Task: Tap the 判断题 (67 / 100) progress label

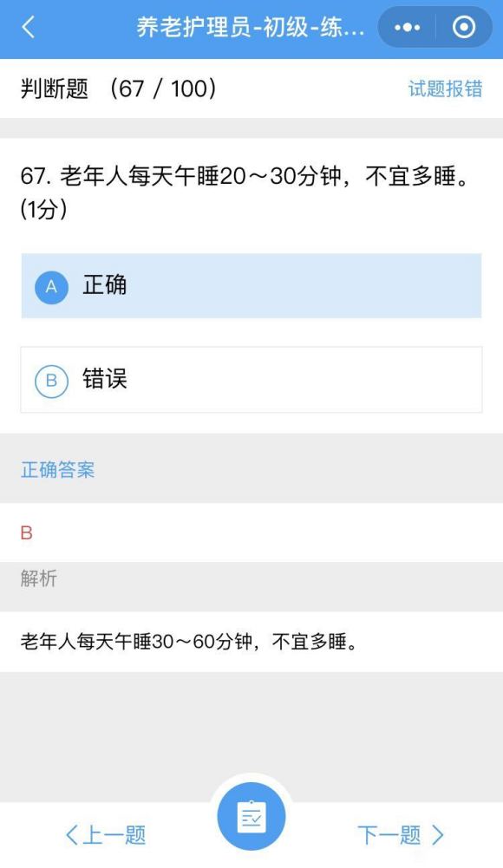Action: pos(119,88)
